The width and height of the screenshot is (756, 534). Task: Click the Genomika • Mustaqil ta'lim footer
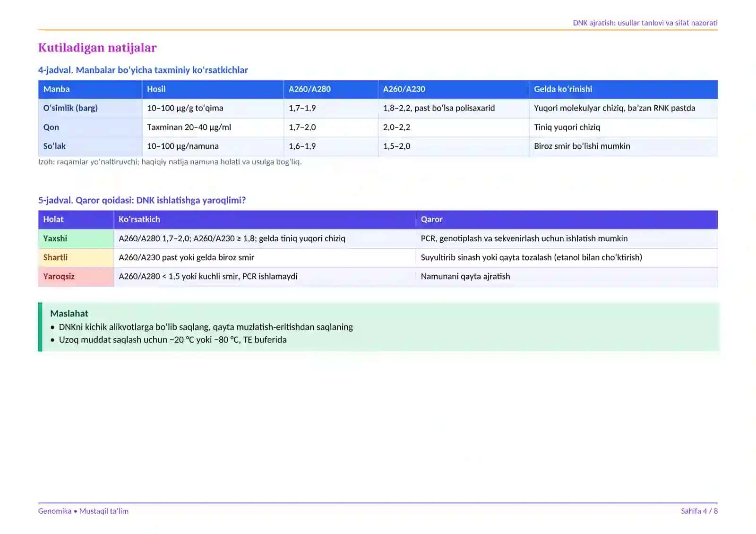(83, 511)
